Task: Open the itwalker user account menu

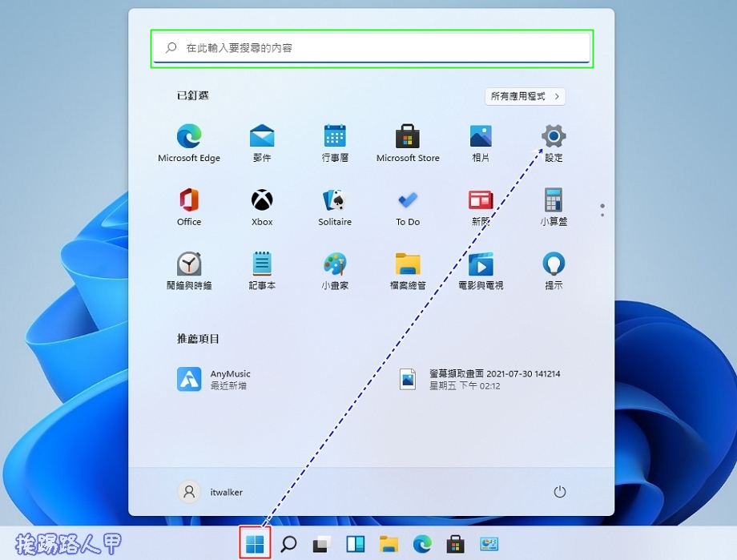Action: pyautogui.click(x=210, y=492)
